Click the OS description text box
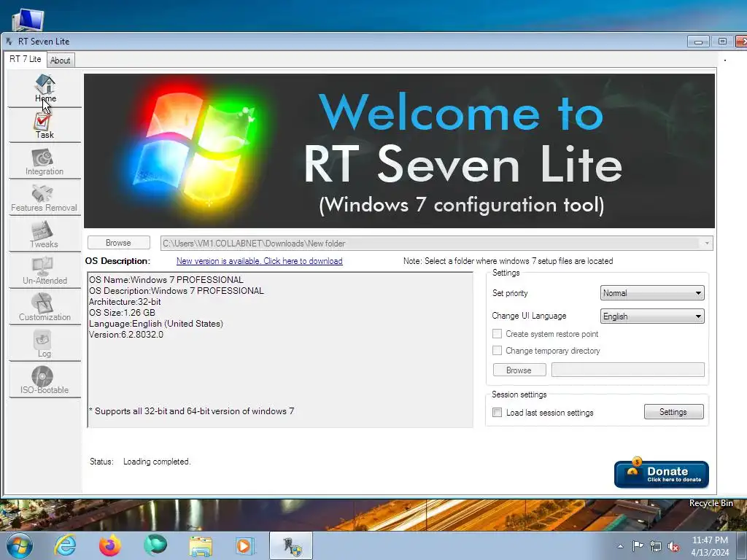 pos(280,349)
